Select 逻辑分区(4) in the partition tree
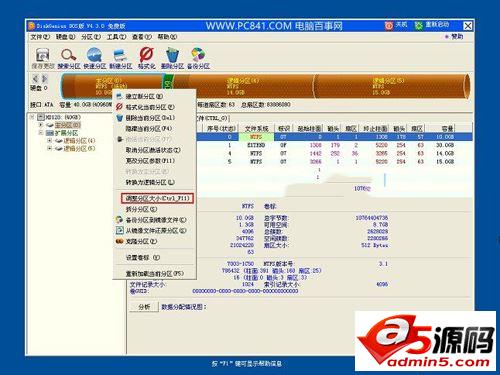Screen dimensions: 500x375 point(80,141)
